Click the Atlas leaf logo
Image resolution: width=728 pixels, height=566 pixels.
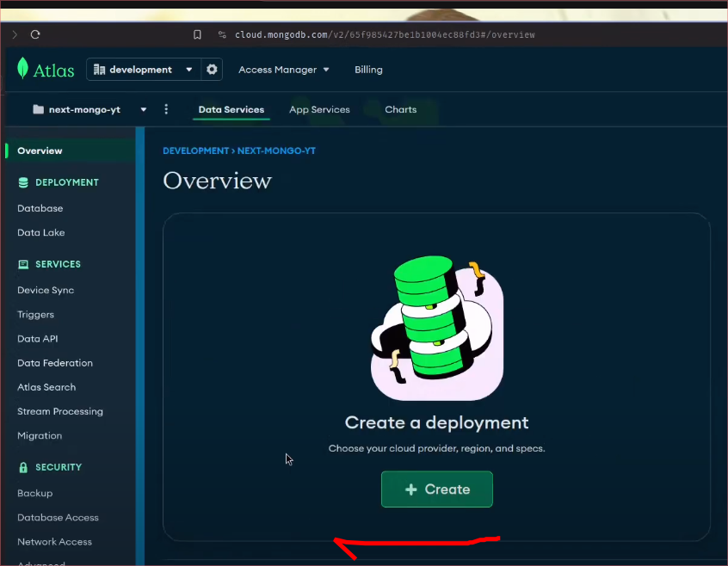coord(23,69)
